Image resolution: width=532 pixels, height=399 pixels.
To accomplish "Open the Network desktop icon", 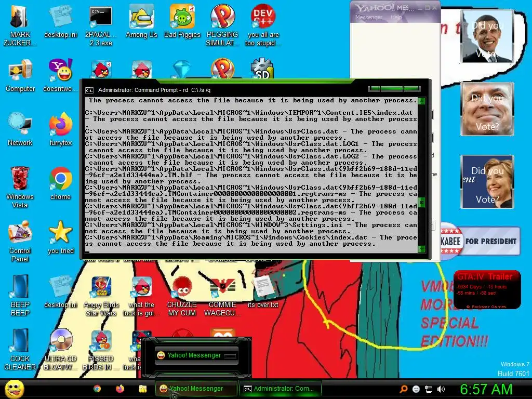I will (20, 129).
